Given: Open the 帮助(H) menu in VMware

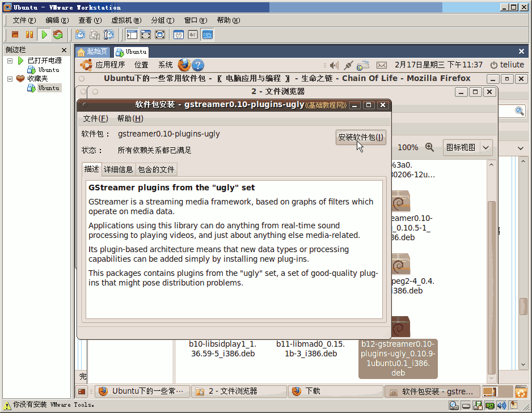Looking at the screenshot, I should pos(229,20).
